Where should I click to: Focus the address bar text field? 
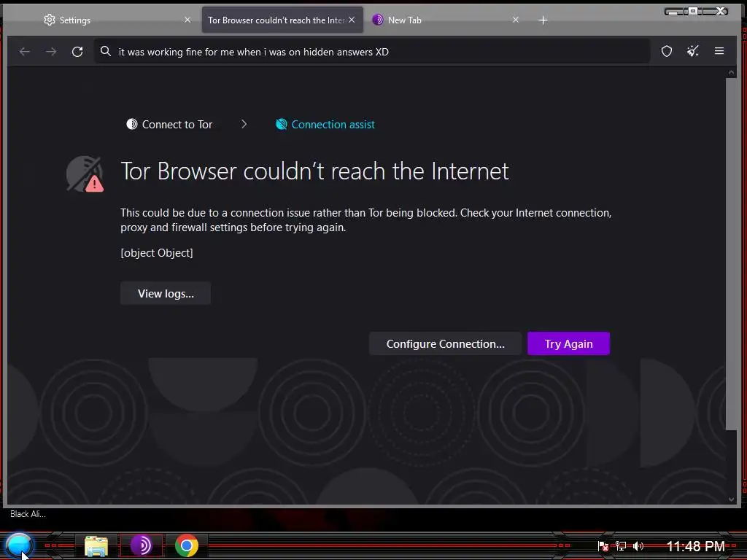click(371, 52)
